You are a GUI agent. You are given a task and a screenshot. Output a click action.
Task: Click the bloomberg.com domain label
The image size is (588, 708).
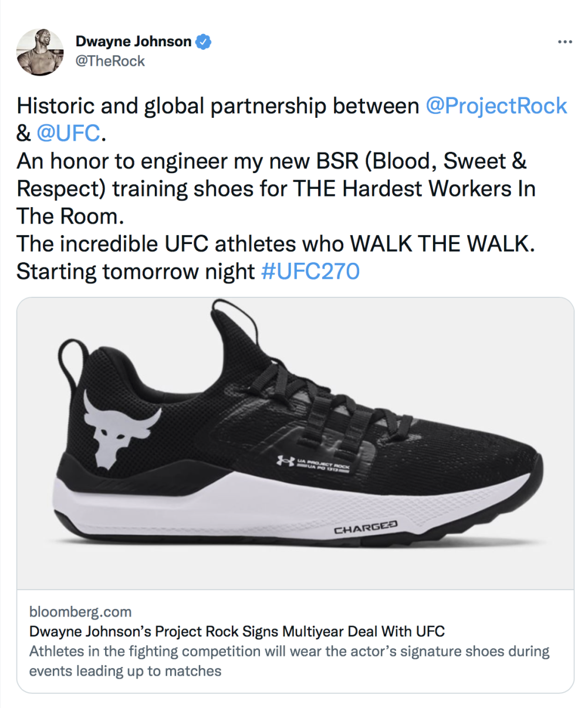point(80,612)
